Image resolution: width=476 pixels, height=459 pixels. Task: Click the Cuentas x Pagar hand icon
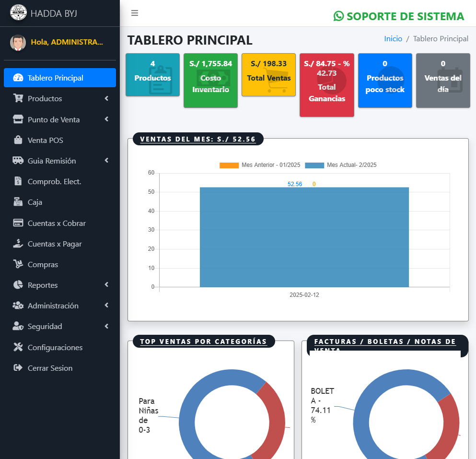coord(18,244)
